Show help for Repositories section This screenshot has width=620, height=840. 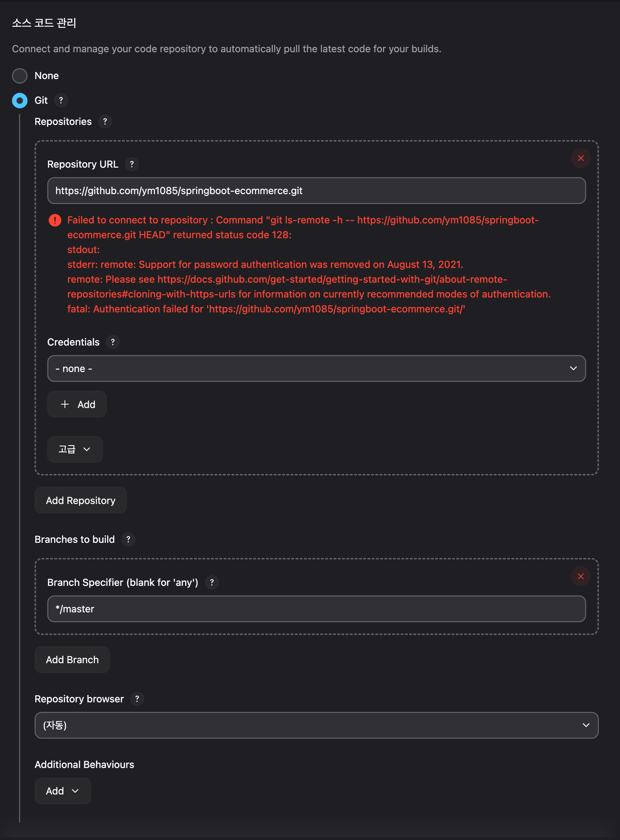105,122
